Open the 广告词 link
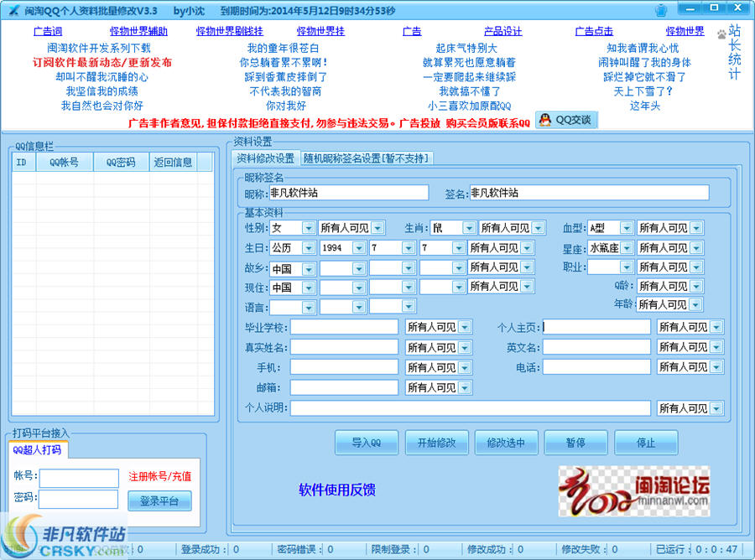 [x=48, y=31]
